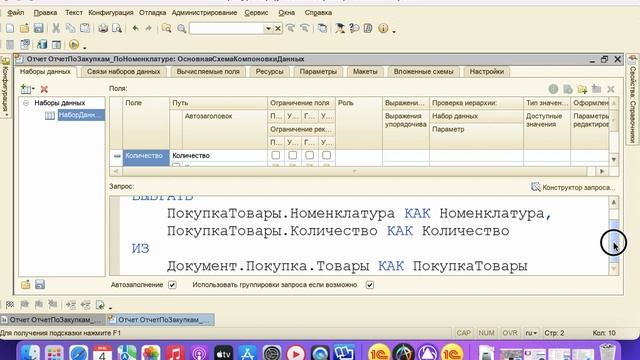Open the configuration database icon
Viewport: 640px width, 360px height.
(42, 44)
